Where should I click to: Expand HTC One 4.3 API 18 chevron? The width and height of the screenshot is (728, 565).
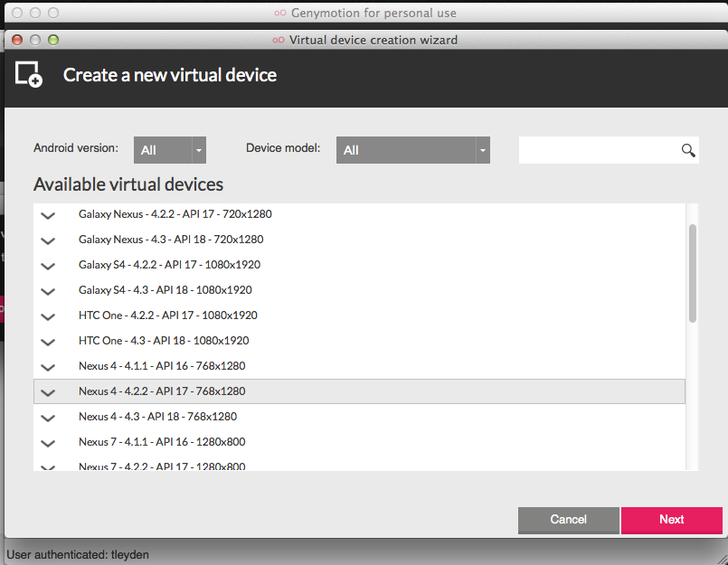48,342
